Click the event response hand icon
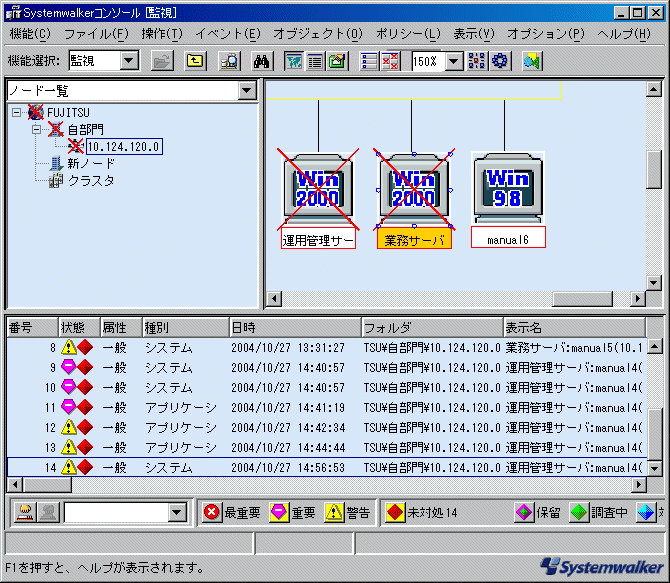The image size is (670, 583). click(25, 512)
